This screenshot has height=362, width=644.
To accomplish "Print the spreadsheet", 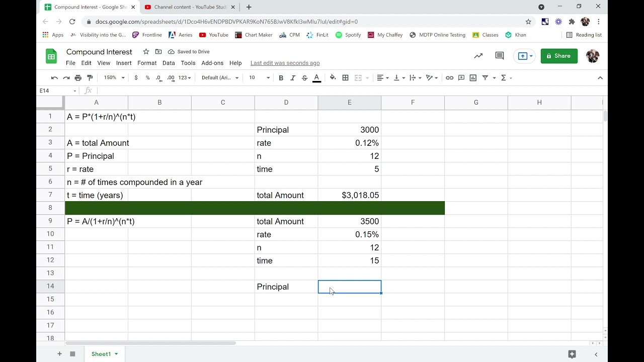I will coord(78,77).
